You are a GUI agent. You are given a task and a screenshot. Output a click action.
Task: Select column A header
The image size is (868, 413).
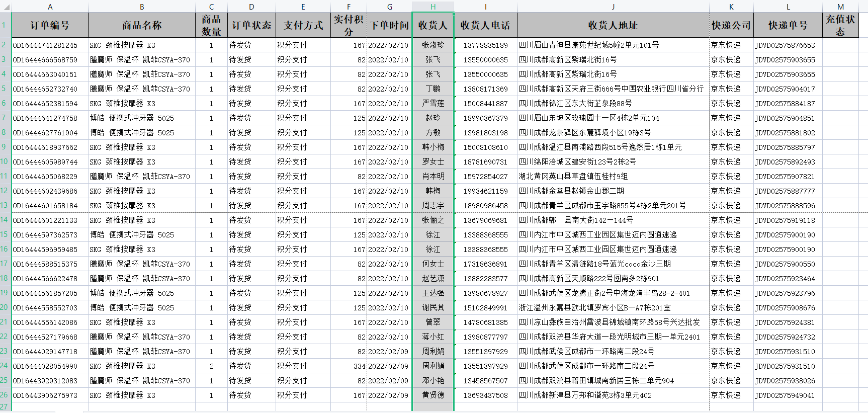tap(50, 7)
